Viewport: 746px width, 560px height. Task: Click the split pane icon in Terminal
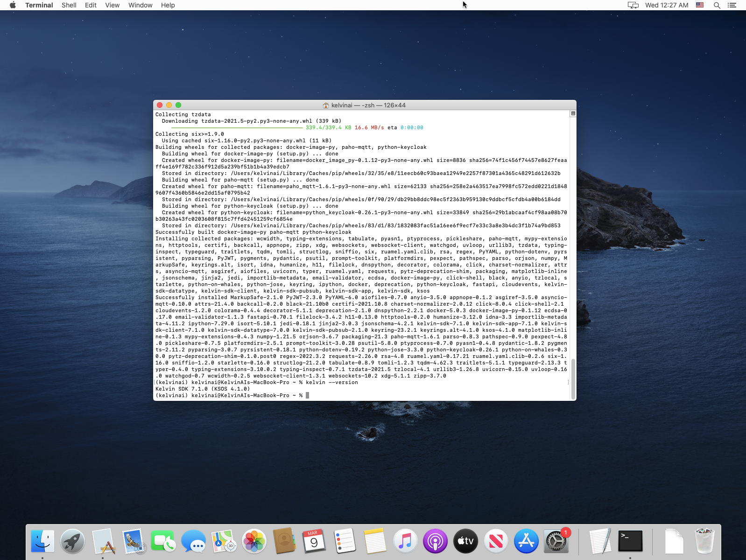573,113
